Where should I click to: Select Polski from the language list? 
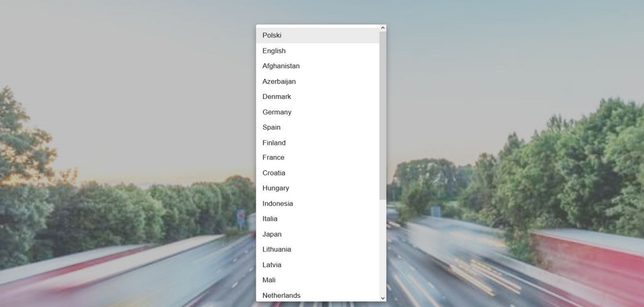click(317, 35)
